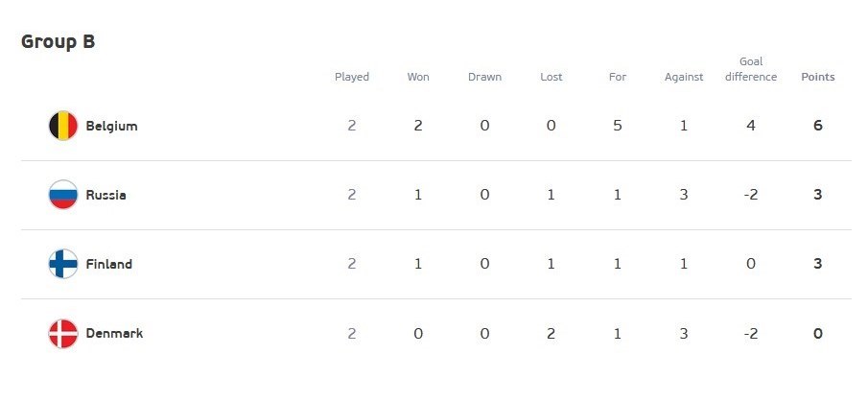Click the Denmark flag icon

[x=63, y=333]
